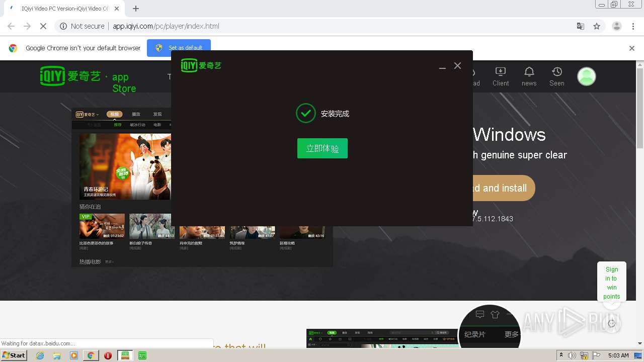This screenshot has width=644, height=362.
Task: Click the chat bubble icon in preview circle
Action: coord(480,315)
